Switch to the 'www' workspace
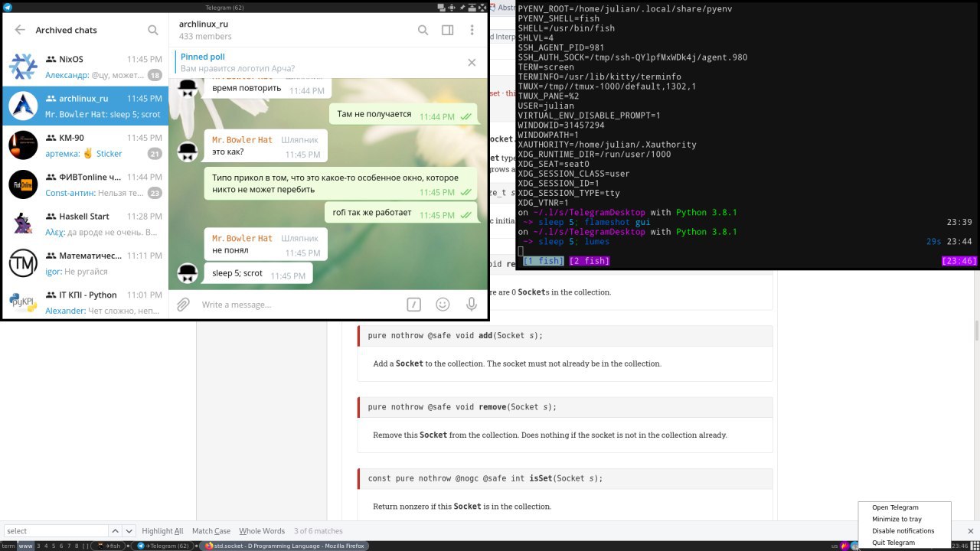This screenshot has height=551, width=980. tap(25, 546)
